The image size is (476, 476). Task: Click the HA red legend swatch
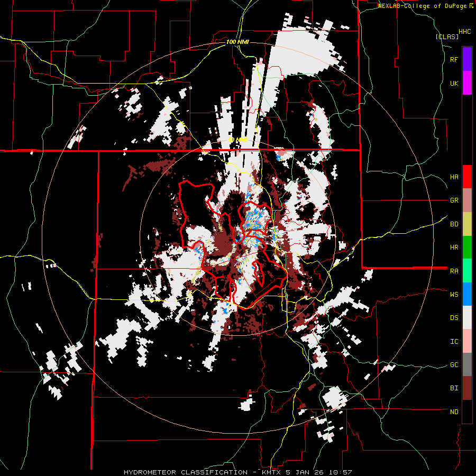tap(467, 177)
